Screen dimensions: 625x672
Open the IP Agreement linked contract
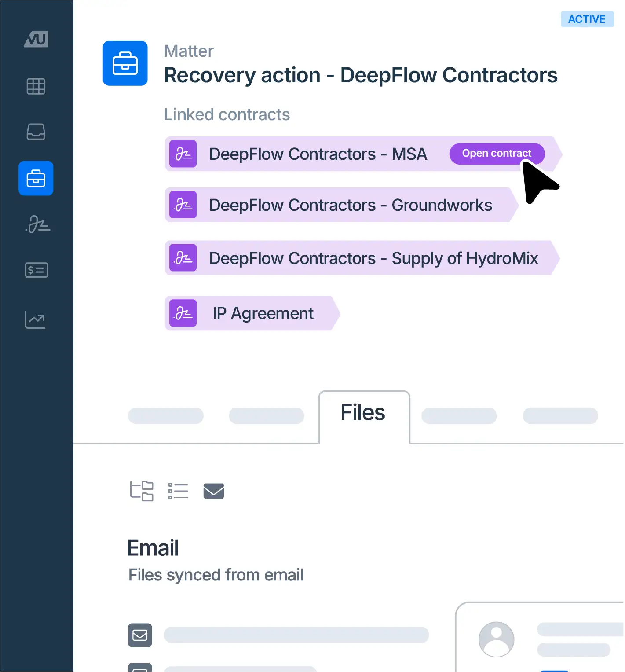pos(263,313)
